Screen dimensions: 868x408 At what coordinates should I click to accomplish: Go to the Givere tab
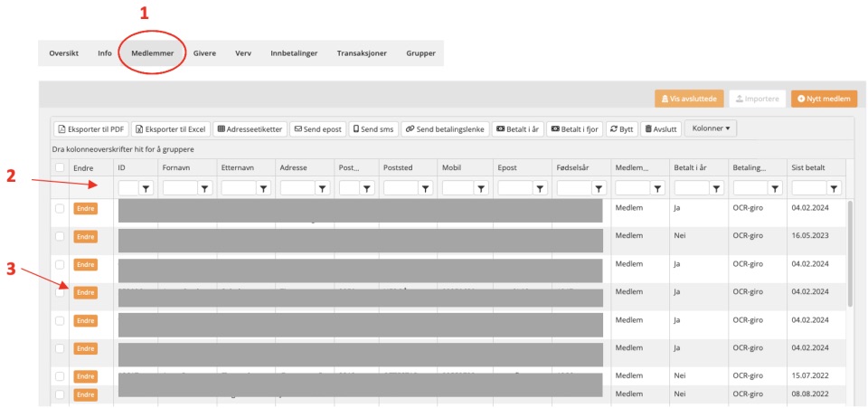[204, 53]
